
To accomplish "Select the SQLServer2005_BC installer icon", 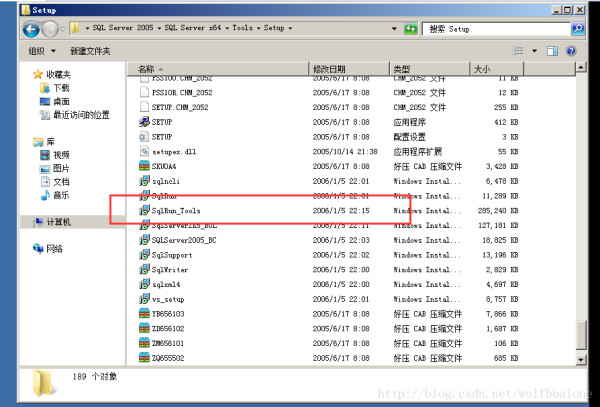I will coord(144,239).
